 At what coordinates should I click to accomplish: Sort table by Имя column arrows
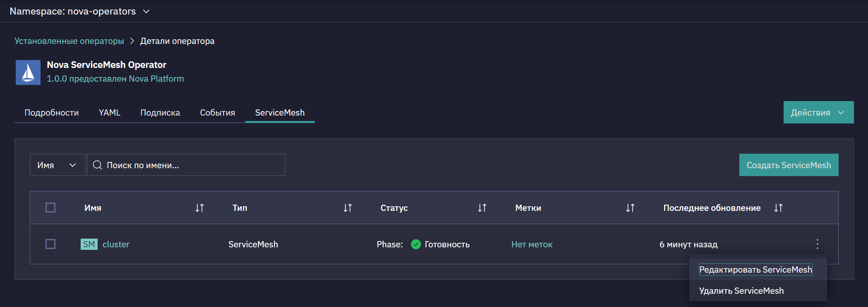200,208
